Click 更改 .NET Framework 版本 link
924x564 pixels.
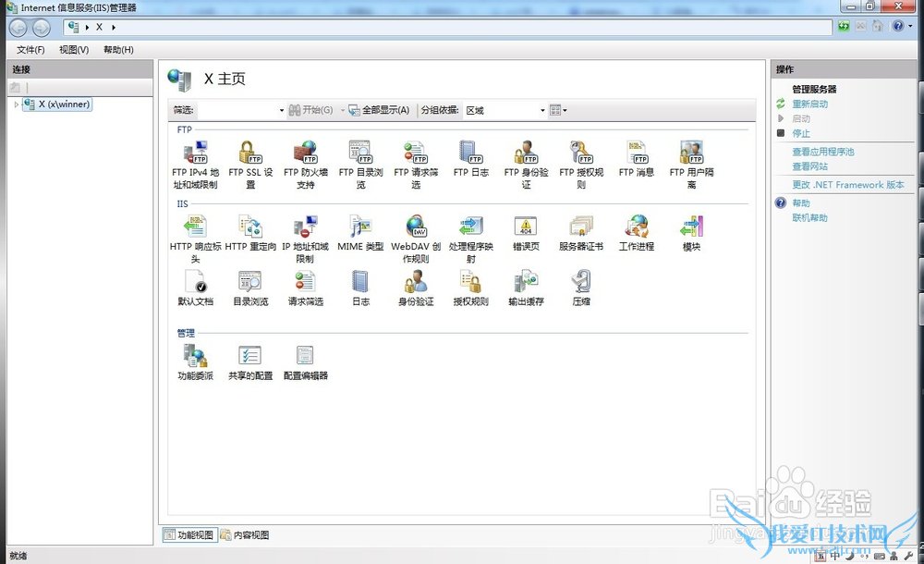(848, 185)
